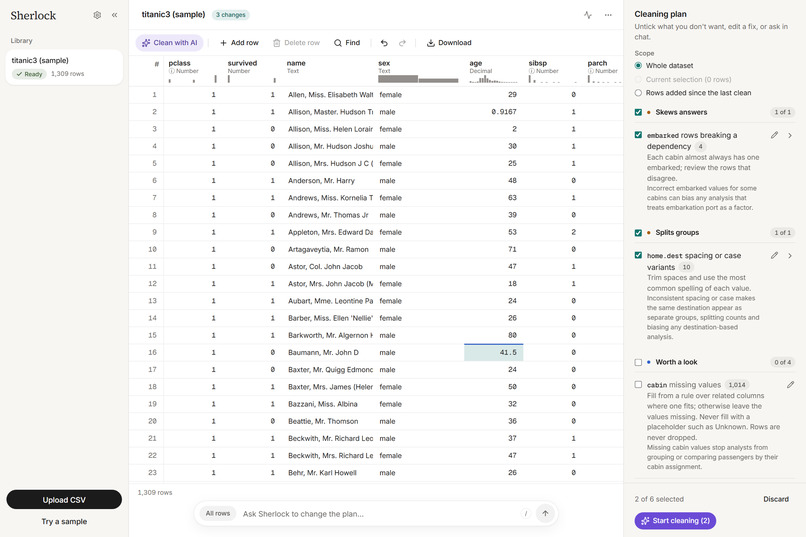The width and height of the screenshot is (806, 537).
Task: Click name cell Artagaveytia, Mr. Ramon
Action: coord(329,249)
